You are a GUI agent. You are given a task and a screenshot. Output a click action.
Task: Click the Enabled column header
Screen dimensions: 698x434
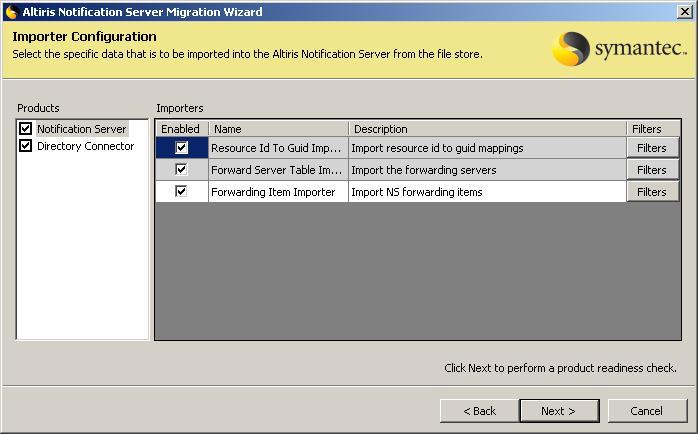181,129
